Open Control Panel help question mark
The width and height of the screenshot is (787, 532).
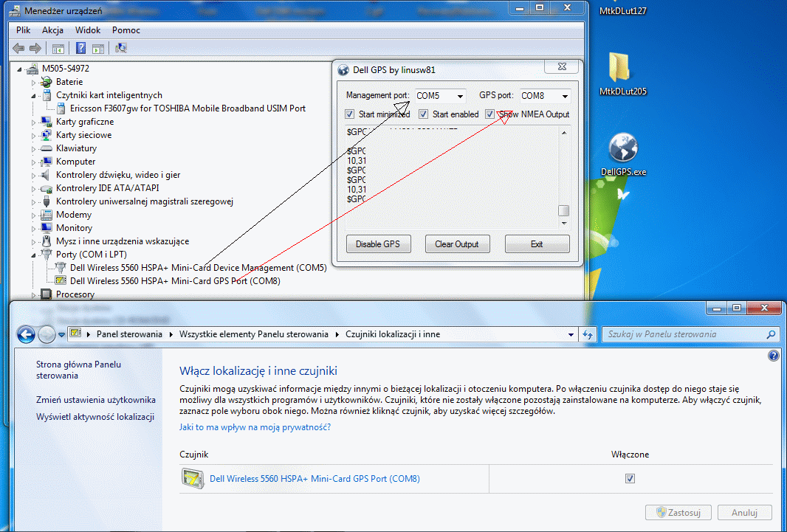click(774, 356)
